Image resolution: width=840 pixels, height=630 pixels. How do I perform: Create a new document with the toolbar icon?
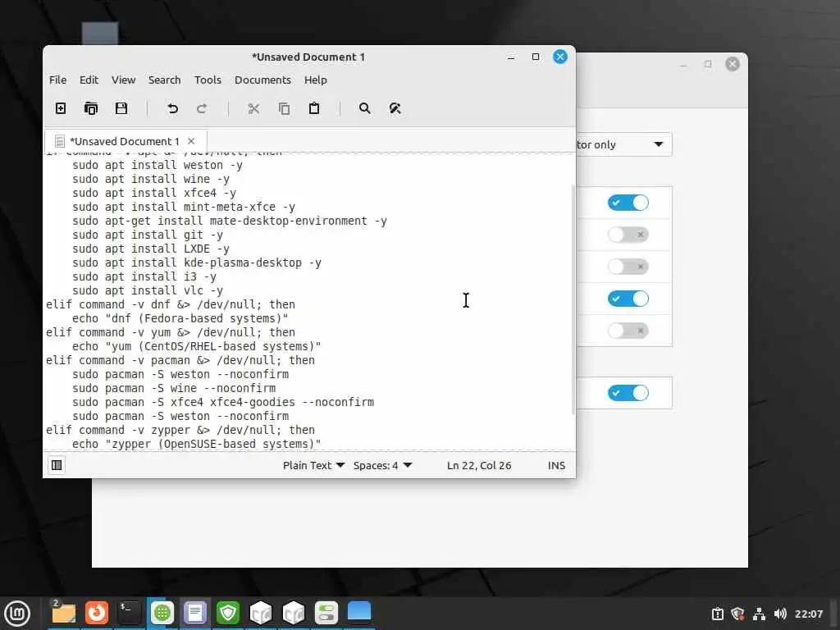[x=61, y=108]
